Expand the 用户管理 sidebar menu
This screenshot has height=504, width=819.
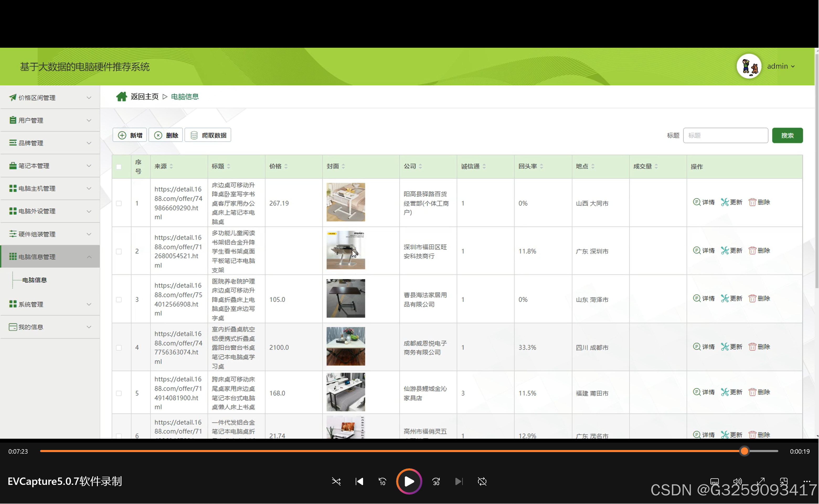coord(50,120)
